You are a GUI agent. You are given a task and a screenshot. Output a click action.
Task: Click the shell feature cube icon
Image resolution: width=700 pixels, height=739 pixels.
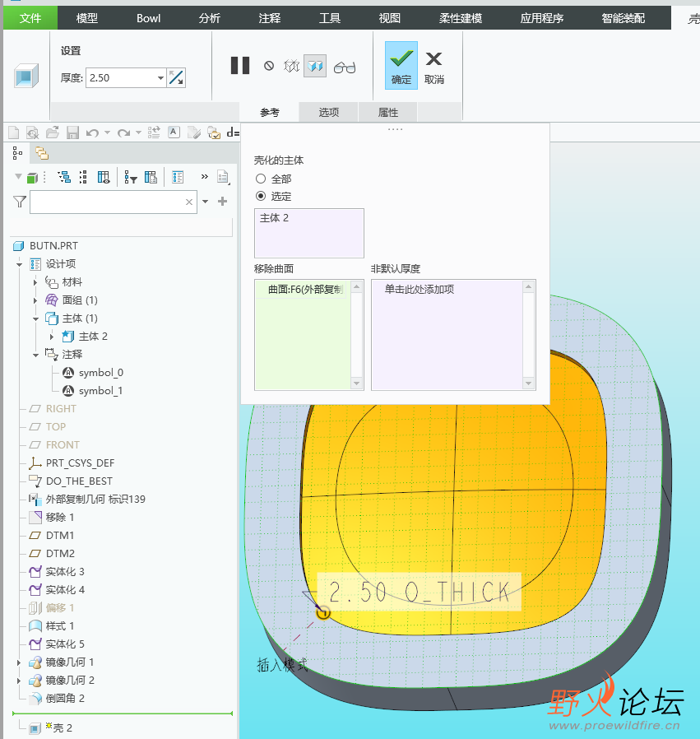tap(25, 76)
